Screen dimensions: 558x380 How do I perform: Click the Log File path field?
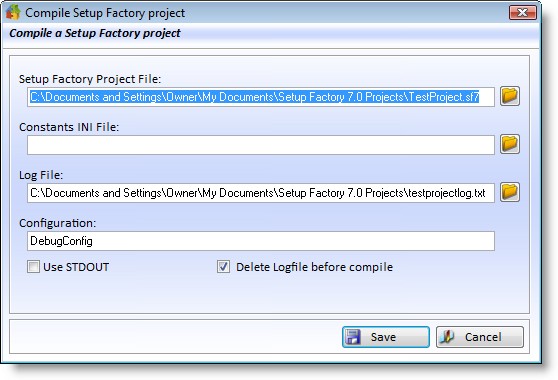pyautogui.click(x=261, y=193)
